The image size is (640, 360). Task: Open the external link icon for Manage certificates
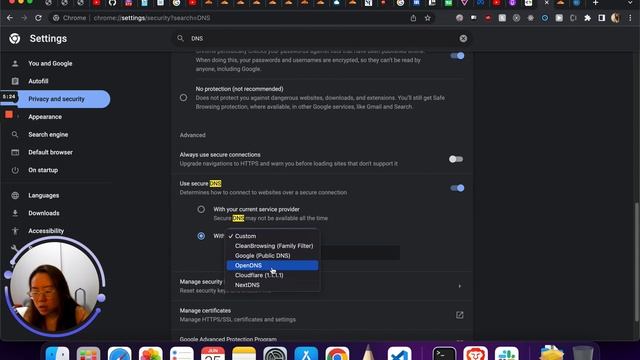click(x=460, y=315)
